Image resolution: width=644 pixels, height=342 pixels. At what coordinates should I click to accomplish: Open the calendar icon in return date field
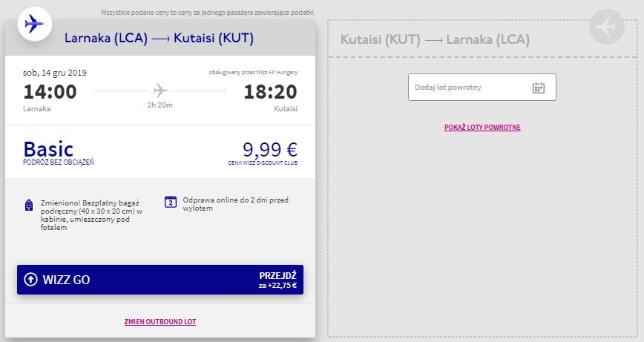pos(539,88)
